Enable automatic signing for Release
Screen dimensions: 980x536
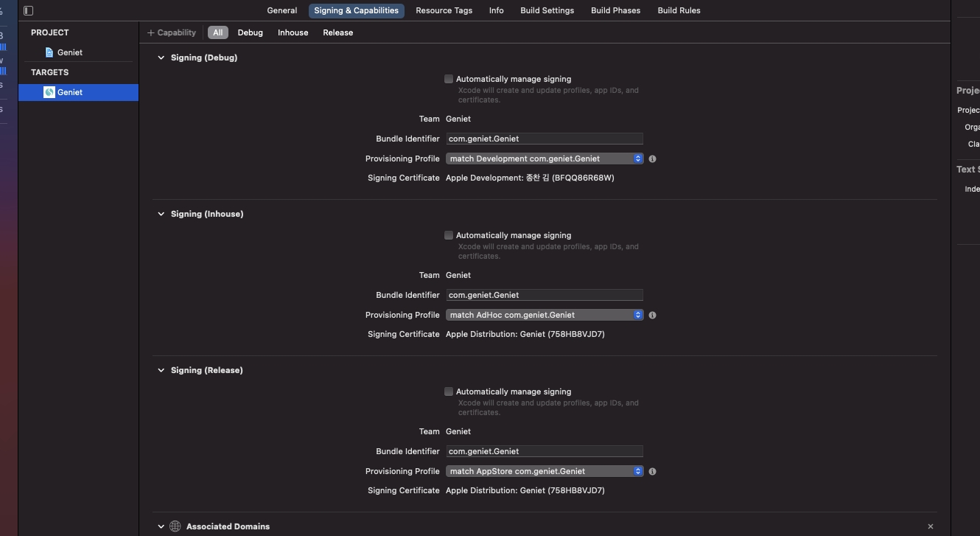(x=449, y=391)
